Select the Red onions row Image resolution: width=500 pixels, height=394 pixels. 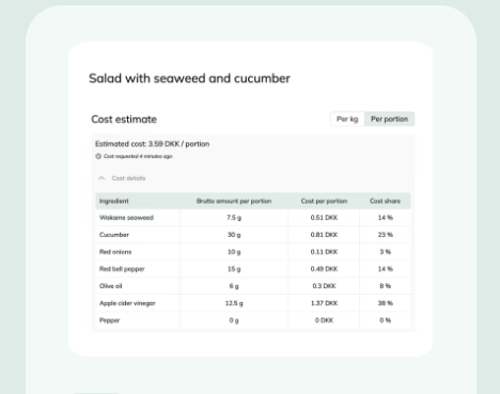(253, 252)
